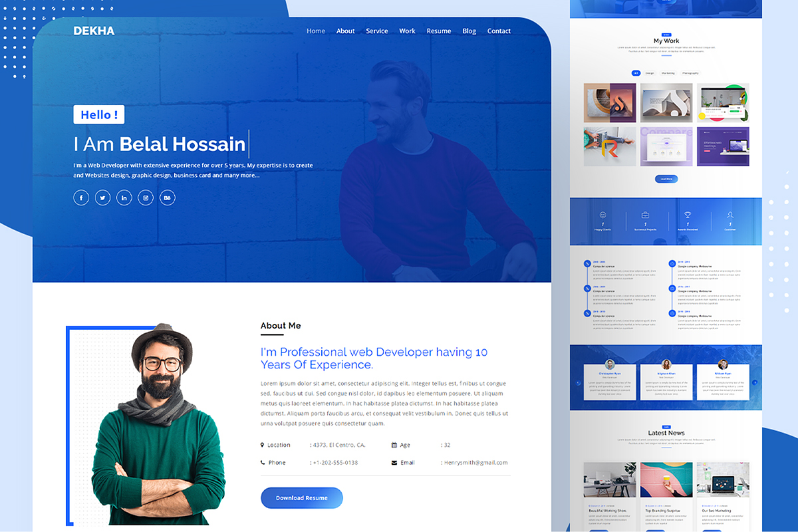
Task: Click the Henrysmith@gmail.com email address
Action: (475, 463)
